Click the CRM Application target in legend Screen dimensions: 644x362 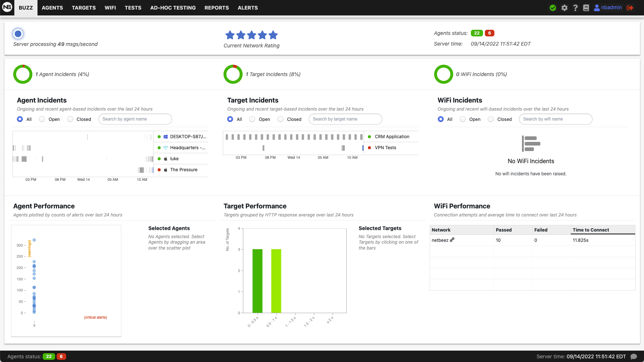tap(391, 136)
